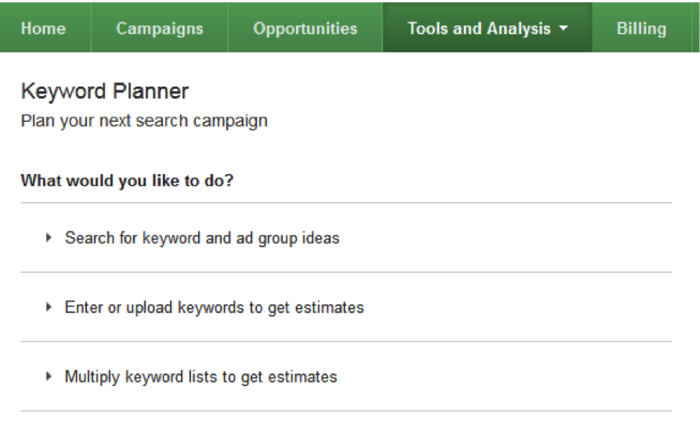Click empty row area right of 'upload keywords' text
The image size is (700, 432).
click(x=518, y=307)
